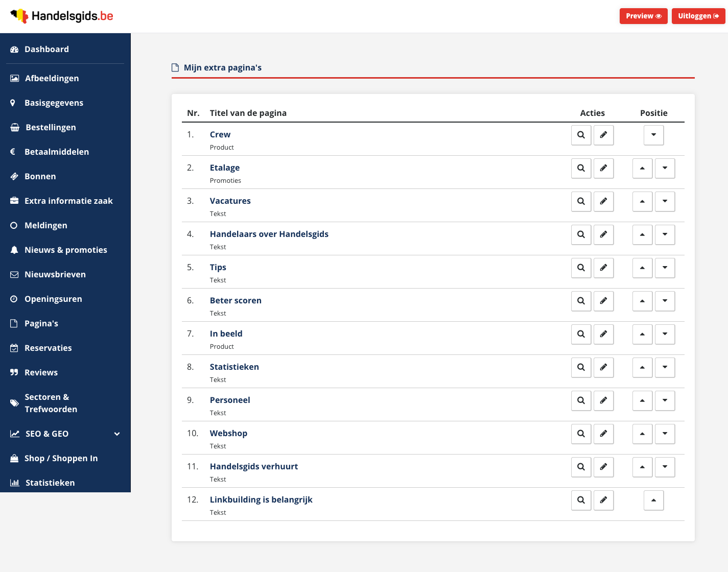Screen dimensions: 728x572
Task: Open the Webshop page title link
Action: 228,433
